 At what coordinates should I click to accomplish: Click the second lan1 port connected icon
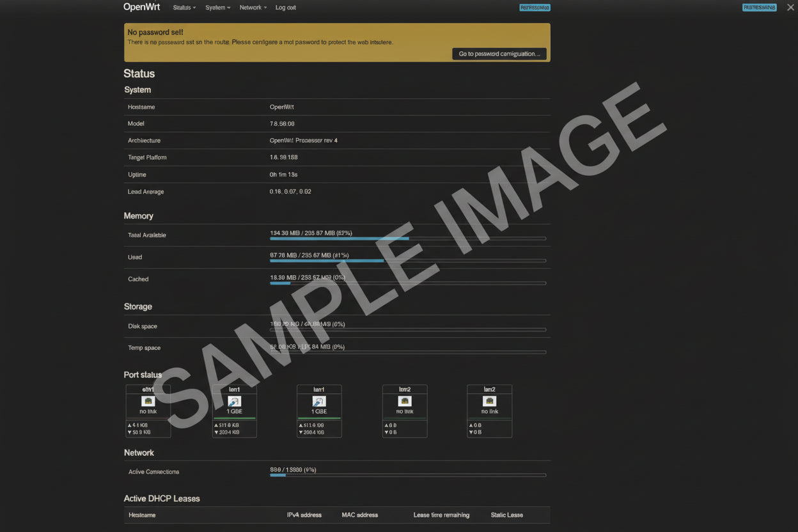tap(319, 402)
